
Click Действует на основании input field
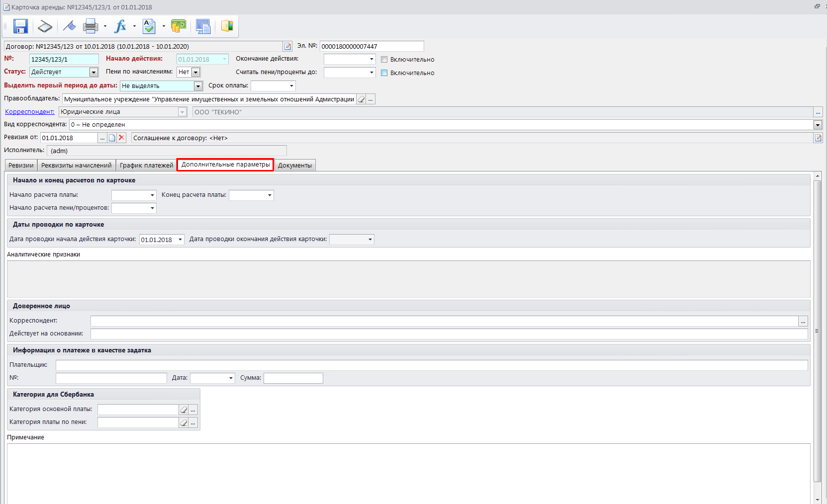(449, 334)
